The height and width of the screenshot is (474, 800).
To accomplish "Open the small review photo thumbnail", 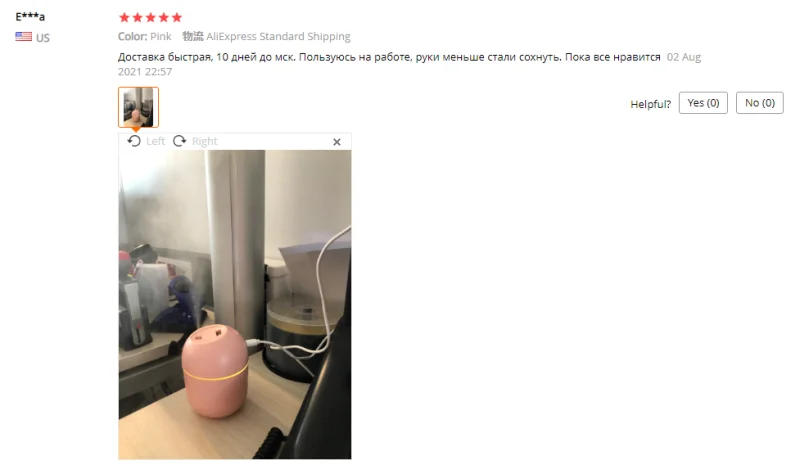I will click(138, 107).
